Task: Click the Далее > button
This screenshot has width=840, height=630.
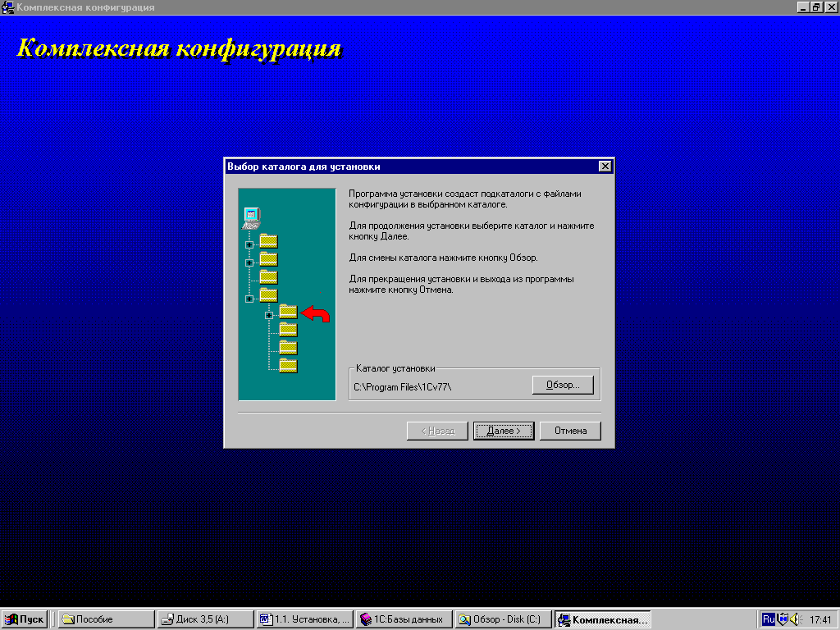Action: point(504,431)
